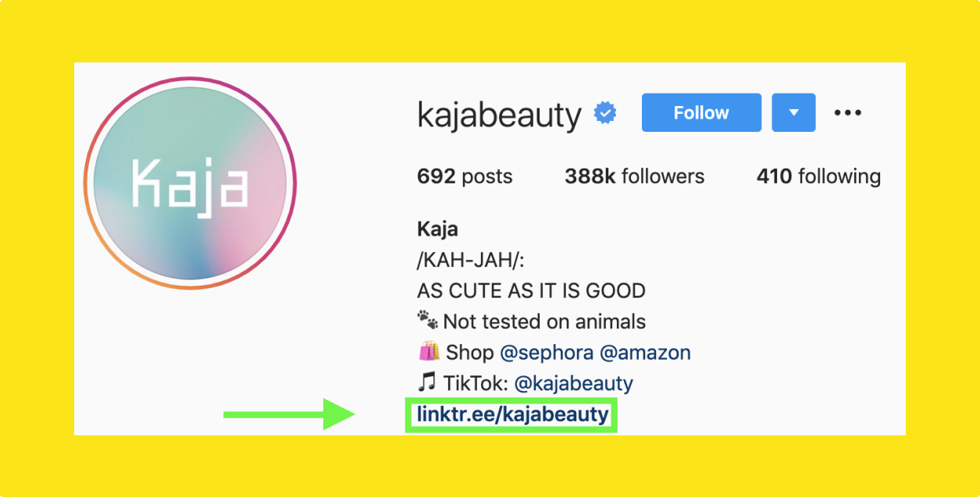The width and height of the screenshot is (980, 497).
Task: Open the 410 following list
Action: 818,177
